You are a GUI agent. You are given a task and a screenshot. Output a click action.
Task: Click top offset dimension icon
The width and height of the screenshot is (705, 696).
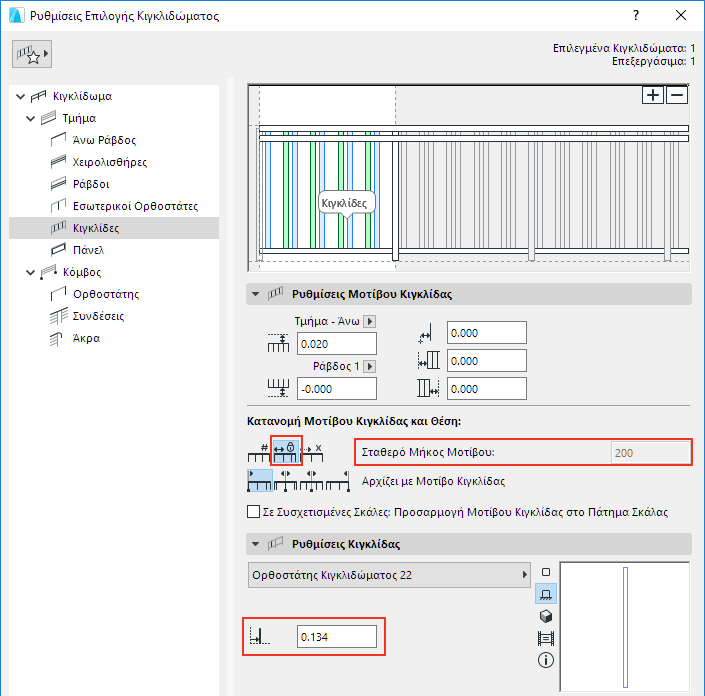[x=278, y=344]
